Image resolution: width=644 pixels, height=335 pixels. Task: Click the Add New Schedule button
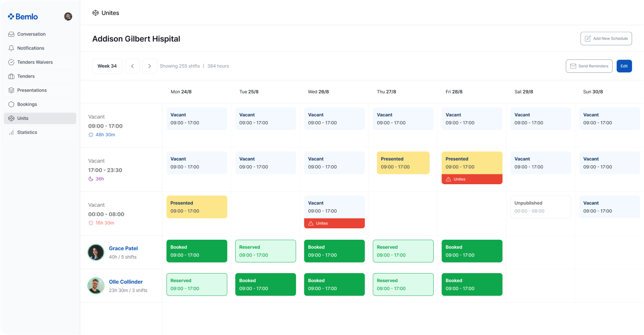point(606,39)
